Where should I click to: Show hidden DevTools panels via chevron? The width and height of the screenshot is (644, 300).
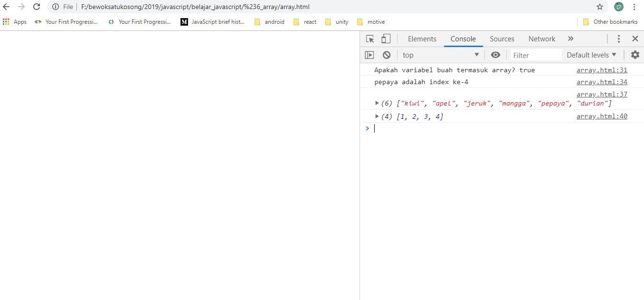(x=570, y=39)
